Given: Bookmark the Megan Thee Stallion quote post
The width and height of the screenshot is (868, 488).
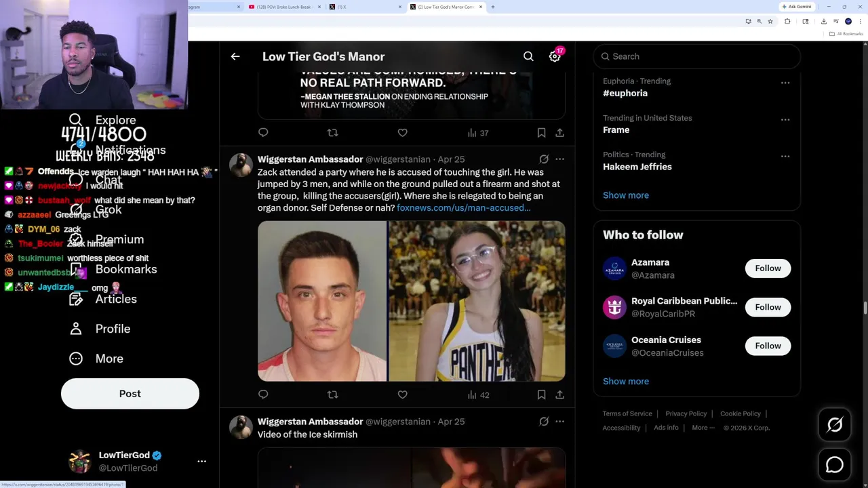Looking at the screenshot, I should tap(541, 133).
